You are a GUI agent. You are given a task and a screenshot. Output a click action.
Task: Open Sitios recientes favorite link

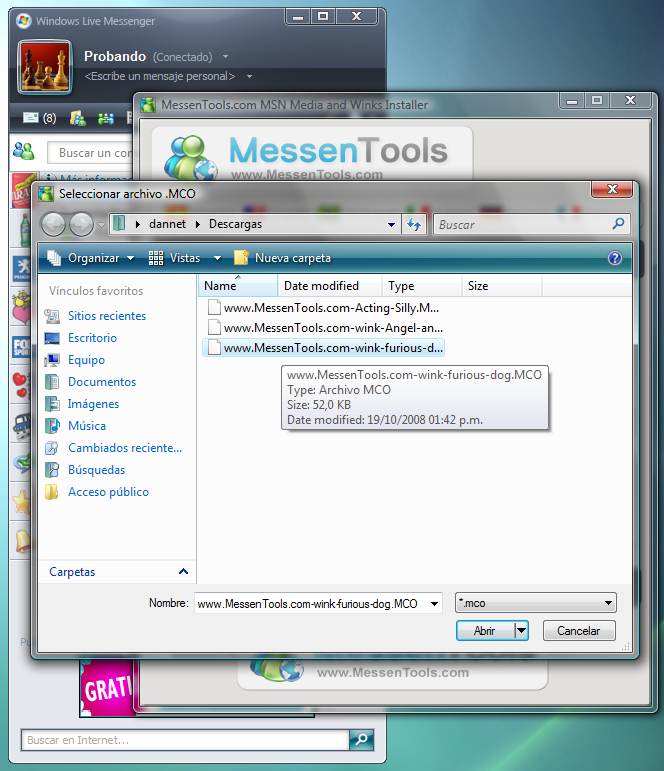pos(107,316)
